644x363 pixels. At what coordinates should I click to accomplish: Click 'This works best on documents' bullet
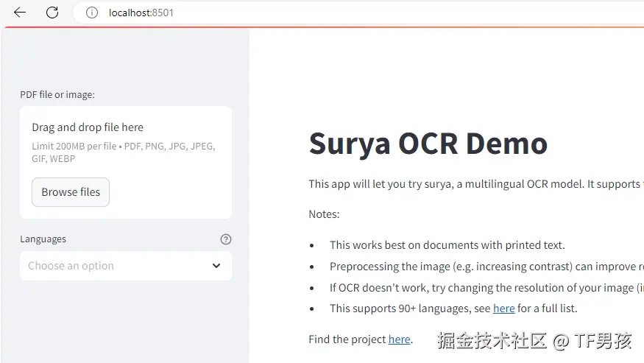point(447,245)
